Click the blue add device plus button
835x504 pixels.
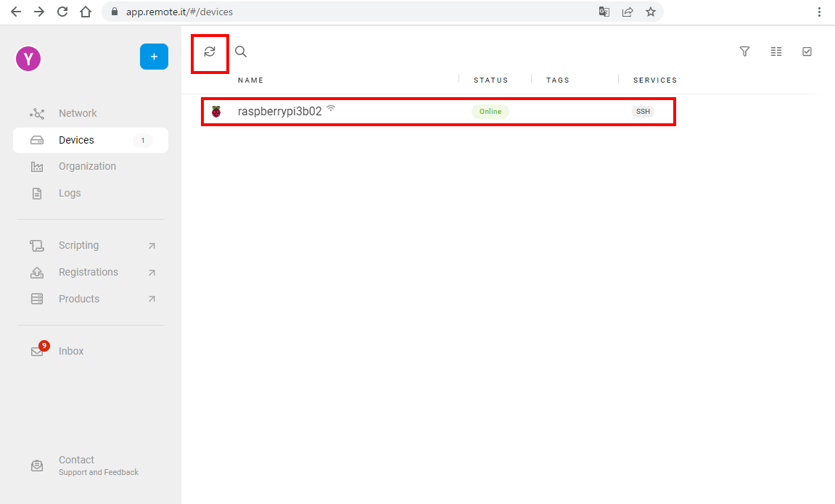pyautogui.click(x=154, y=57)
